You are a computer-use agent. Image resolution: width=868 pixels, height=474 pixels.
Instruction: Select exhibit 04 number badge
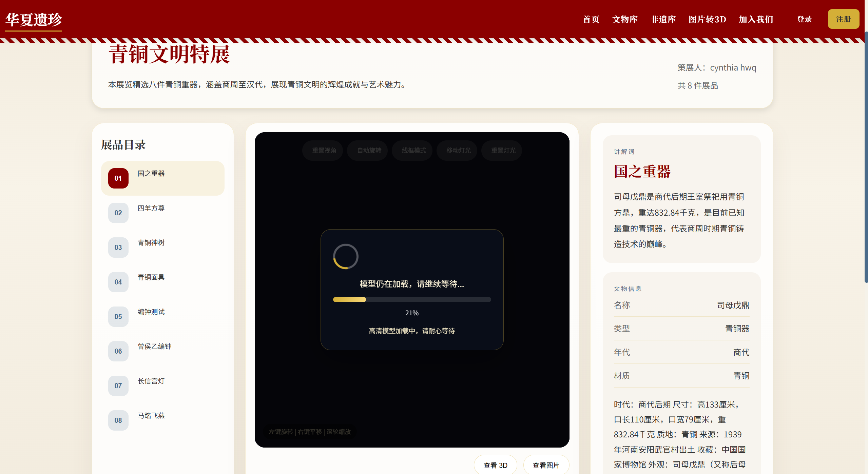pyautogui.click(x=118, y=282)
